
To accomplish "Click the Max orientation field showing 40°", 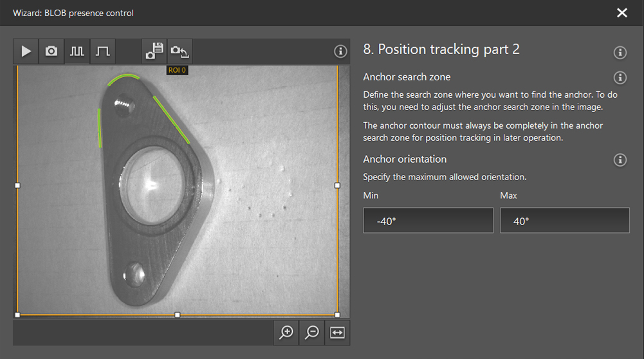I will (x=565, y=221).
